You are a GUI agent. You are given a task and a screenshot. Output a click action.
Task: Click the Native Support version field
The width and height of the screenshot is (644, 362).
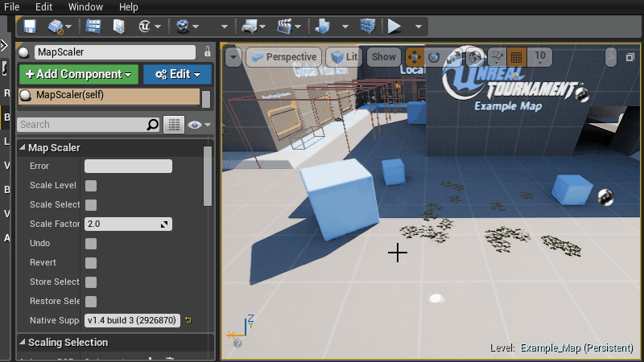(132, 320)
